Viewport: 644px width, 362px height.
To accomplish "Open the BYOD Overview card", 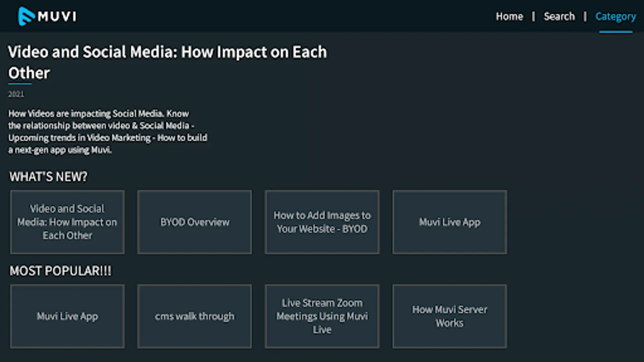I will pyautogui.click(x=195, y=222).
